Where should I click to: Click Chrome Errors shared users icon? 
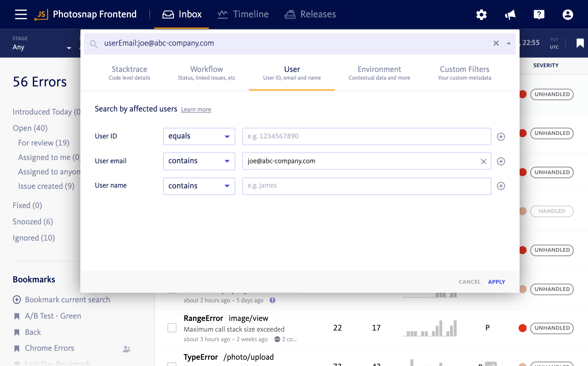(x=126, y=349)
